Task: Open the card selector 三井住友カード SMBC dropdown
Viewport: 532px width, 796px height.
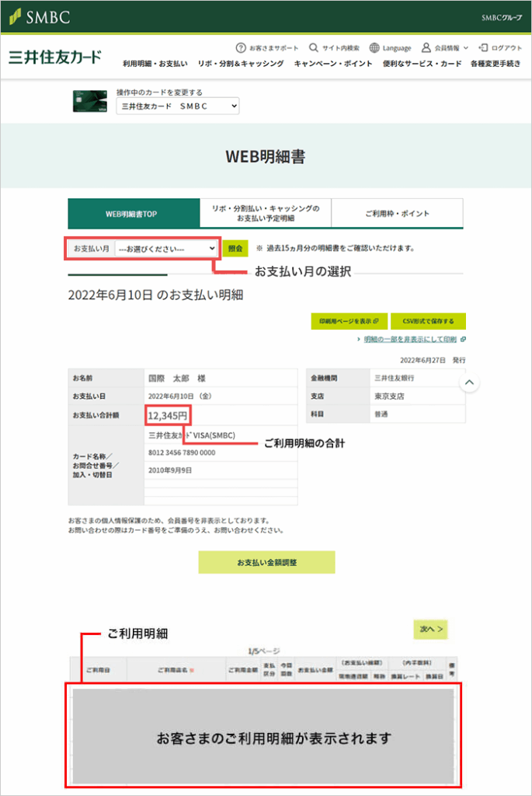Action: pos(178,106)
